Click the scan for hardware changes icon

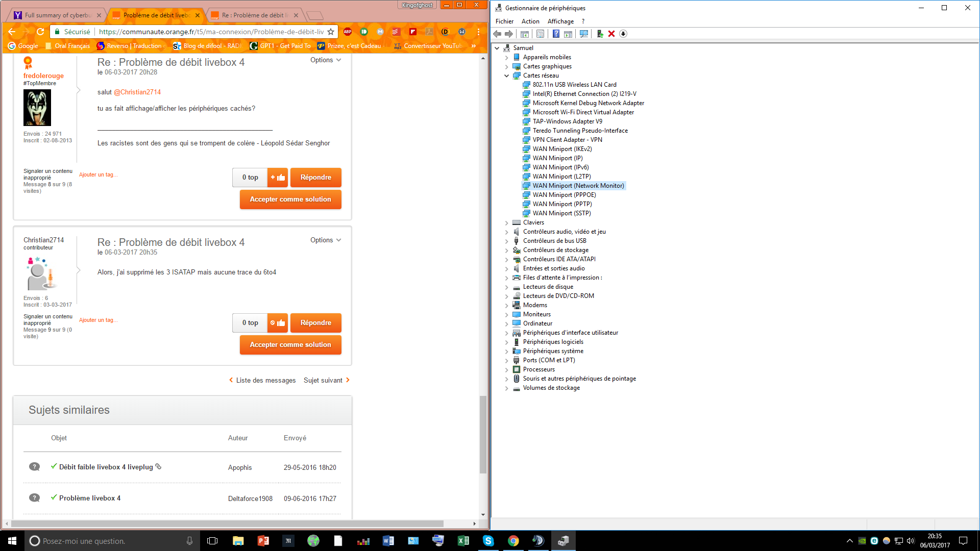584,34
